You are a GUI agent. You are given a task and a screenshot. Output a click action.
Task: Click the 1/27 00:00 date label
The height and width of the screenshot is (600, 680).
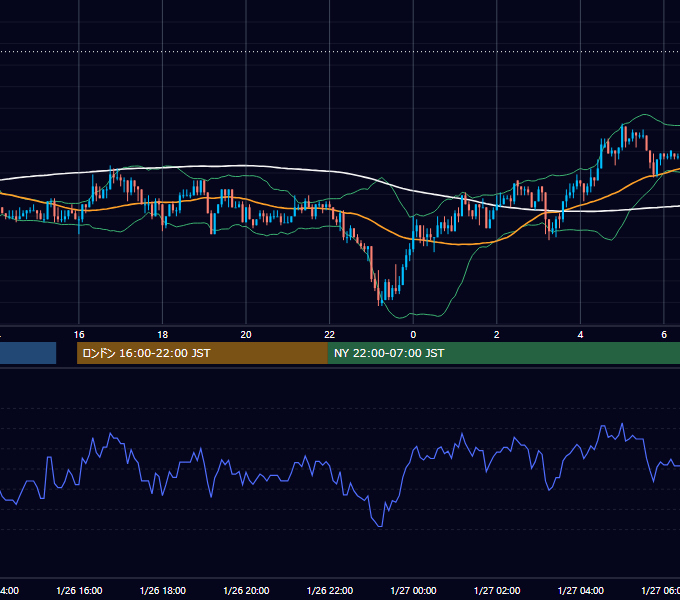[413, 590]
